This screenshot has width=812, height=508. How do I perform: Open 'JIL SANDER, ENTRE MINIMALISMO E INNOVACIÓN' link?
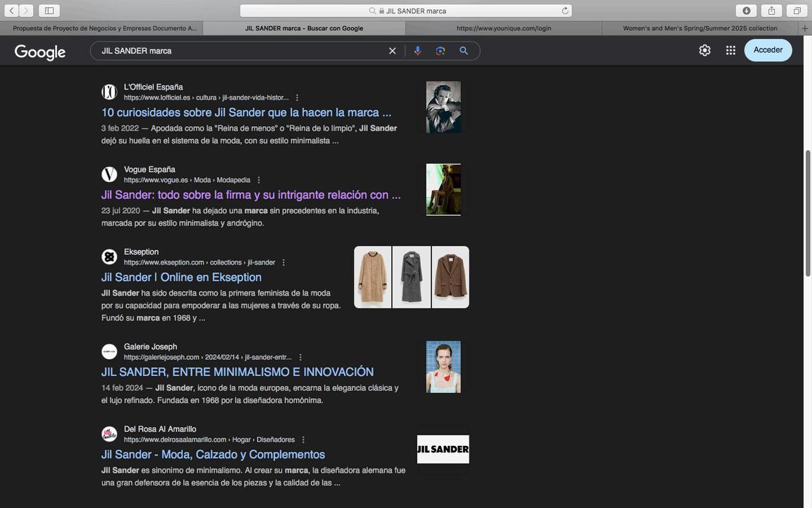[237, 373]
